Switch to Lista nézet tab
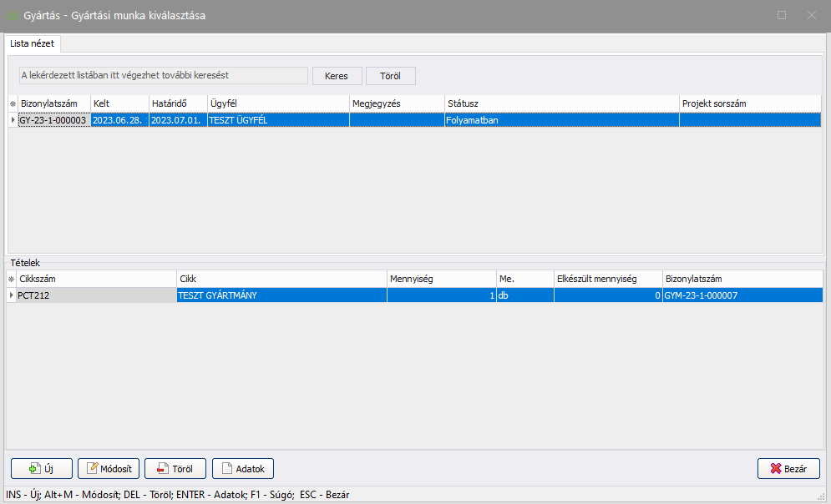 tap(33, 43)
